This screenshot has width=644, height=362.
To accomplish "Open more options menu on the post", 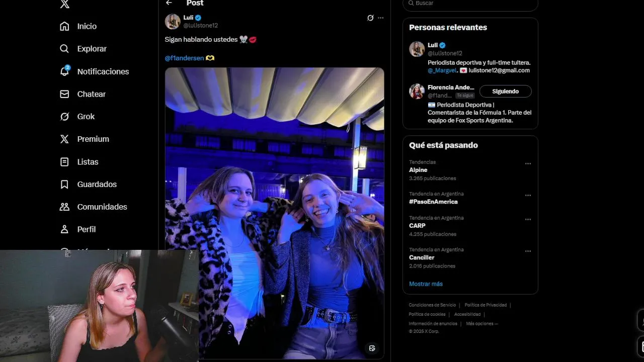I will 380,18.
